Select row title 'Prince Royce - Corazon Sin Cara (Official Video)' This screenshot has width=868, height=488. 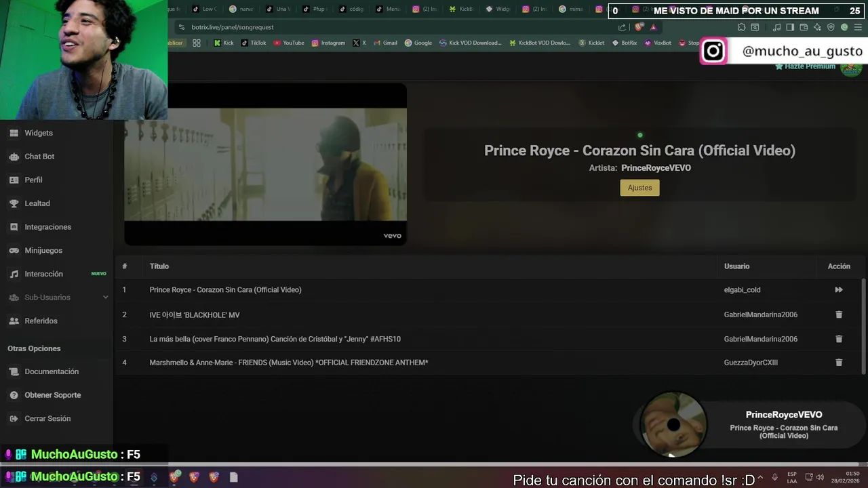(x=225, y=289)
